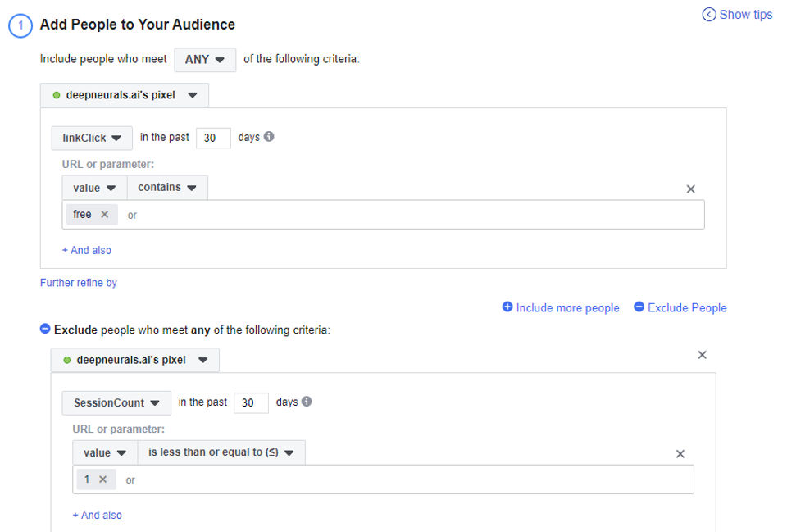Remove the exclusion criteria section

click(x=702, y=355)
